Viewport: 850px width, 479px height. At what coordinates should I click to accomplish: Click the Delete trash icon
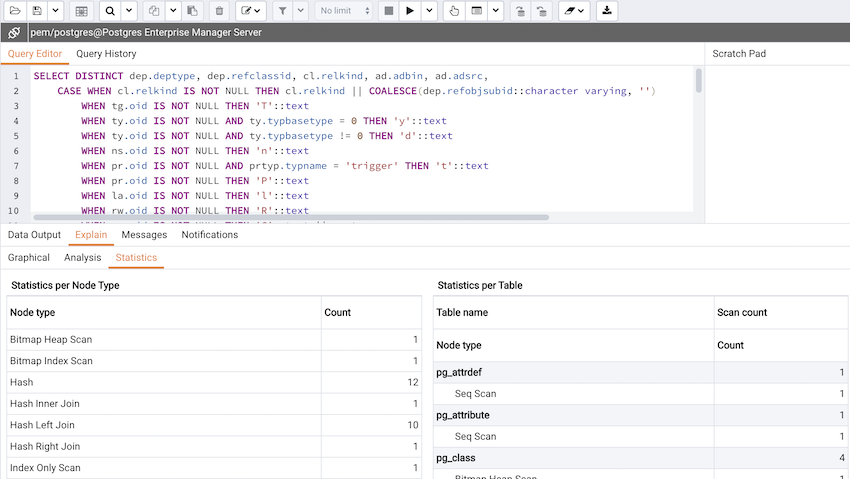[219, 11]
